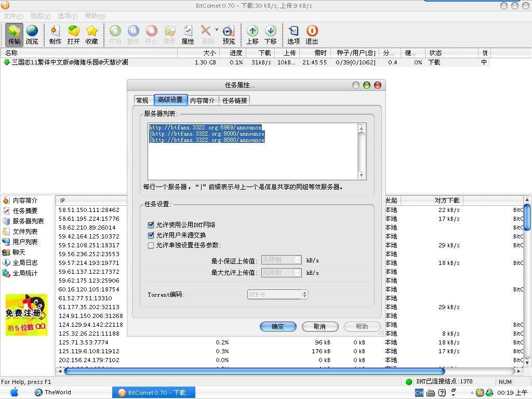This screenshot has width=532, height=399.
Task: Click the CH input language indicator in tray
Action: pyautogui.click(x=419, y=393)
